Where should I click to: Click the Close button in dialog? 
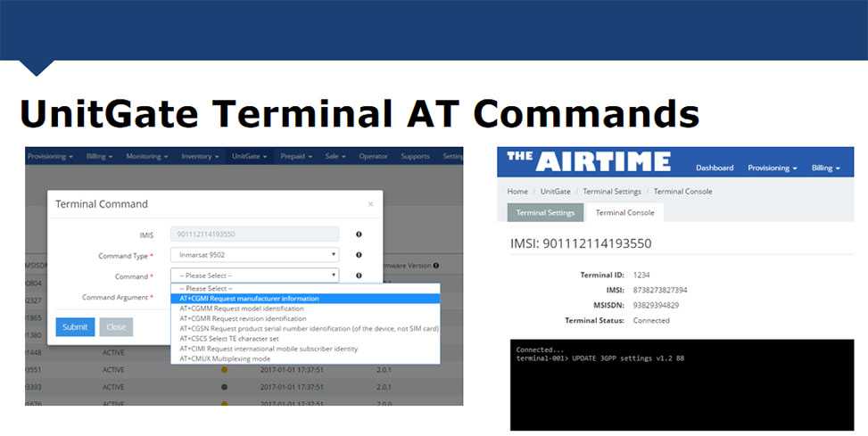[x=116, y=327]
